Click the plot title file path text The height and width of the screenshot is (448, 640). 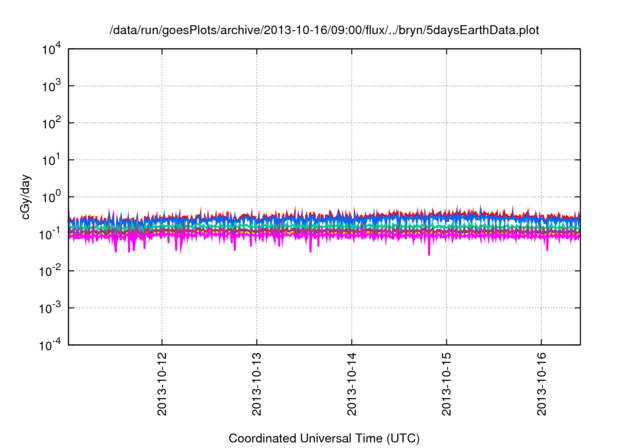pos(324,31)
